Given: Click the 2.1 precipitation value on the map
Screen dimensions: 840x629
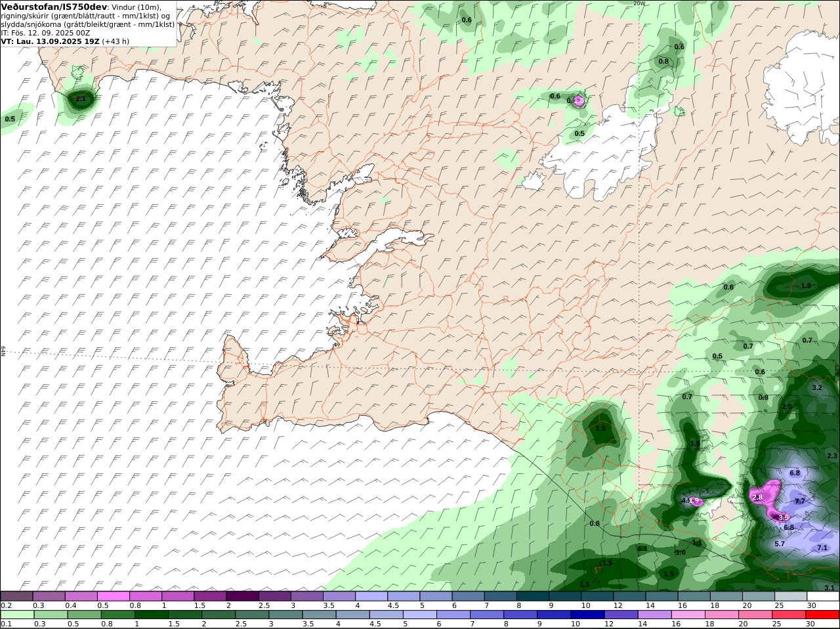Looking at the screenshot, I should (x=81, y=98).
